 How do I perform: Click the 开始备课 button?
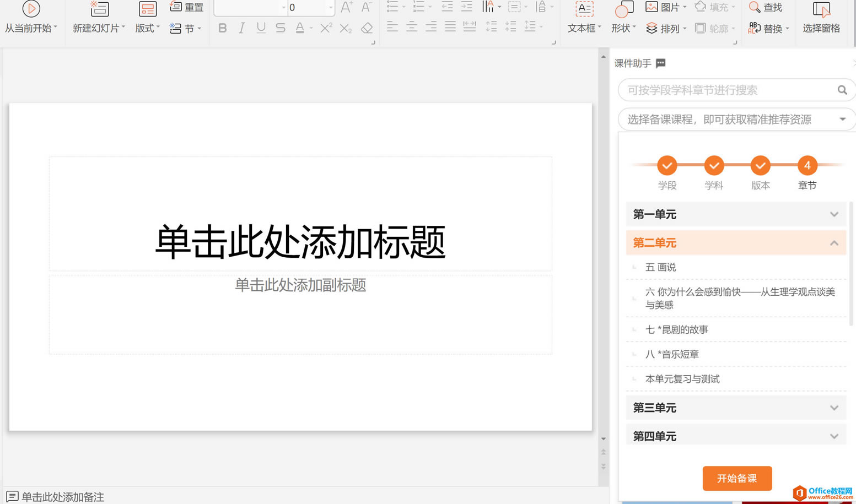[x=736, y=478]
